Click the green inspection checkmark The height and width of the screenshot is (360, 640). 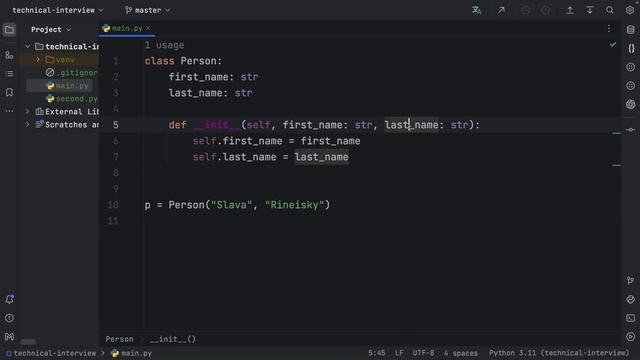click(x=613, y=44)
